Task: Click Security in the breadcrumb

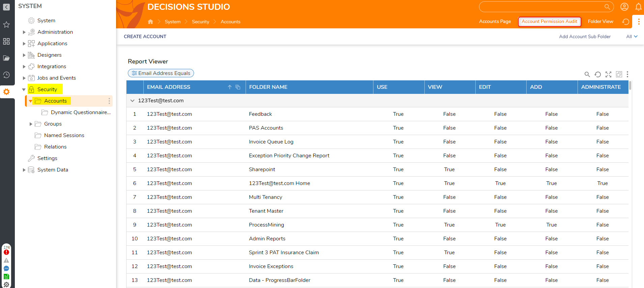Action: pos(200,22)
